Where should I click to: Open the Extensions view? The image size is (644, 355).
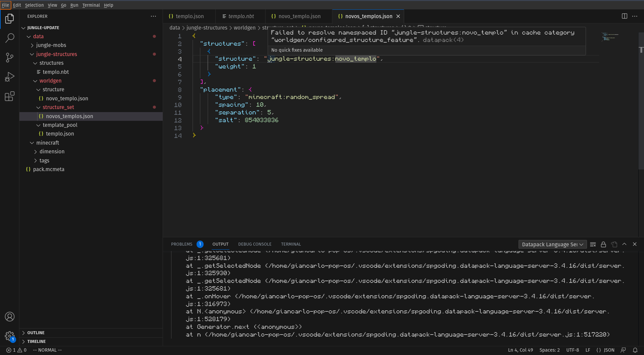pos(10,96)
